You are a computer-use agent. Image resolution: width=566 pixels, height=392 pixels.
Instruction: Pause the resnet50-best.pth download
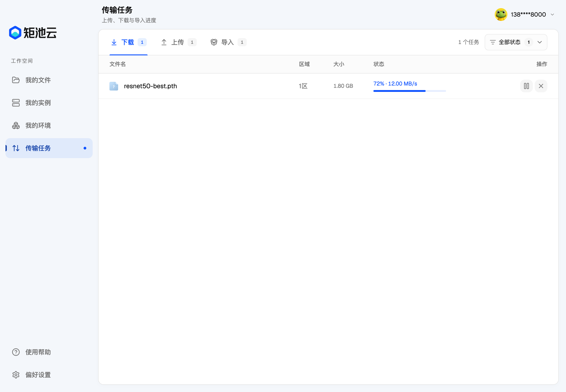(526, 86)
